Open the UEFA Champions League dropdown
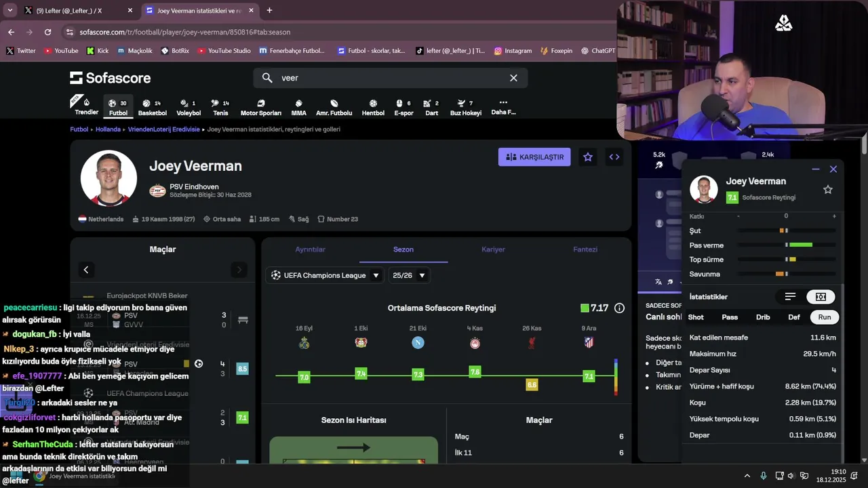Viewport: 868px width, 488px height. click(x=325, y=275)
